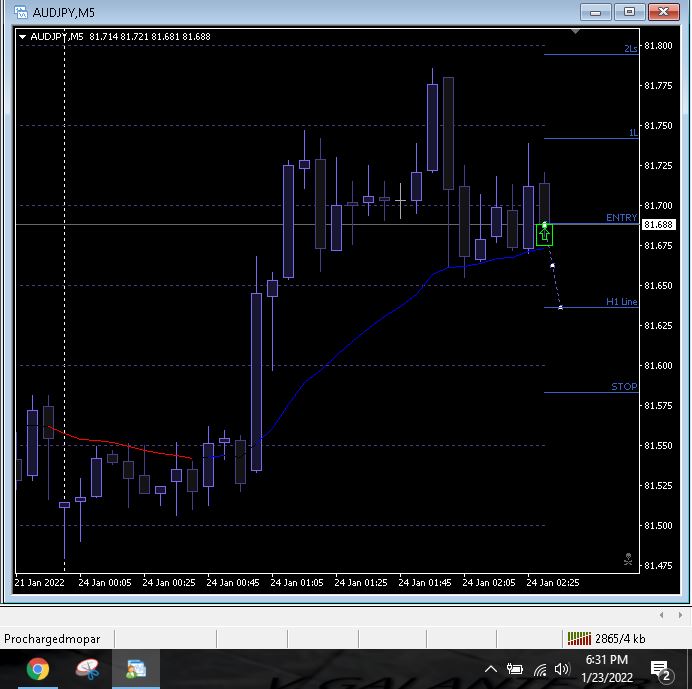Click the battery power tray icon

[515, 669]
